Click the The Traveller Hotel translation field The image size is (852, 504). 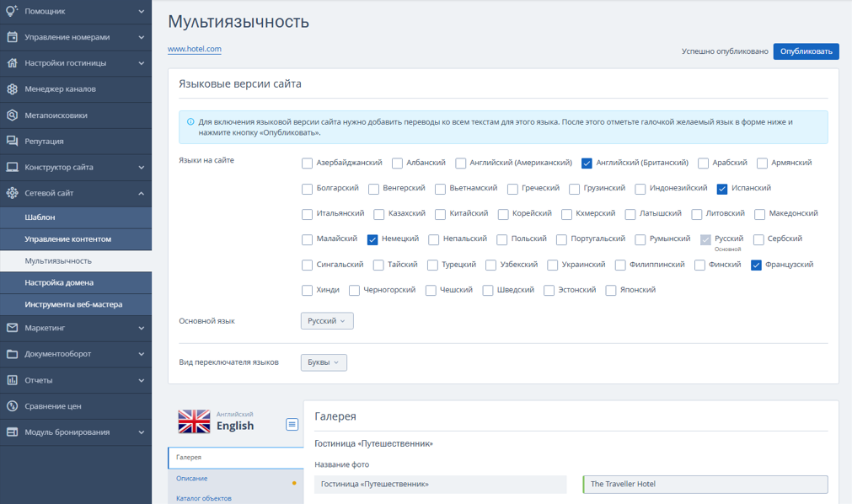point(705,484)
